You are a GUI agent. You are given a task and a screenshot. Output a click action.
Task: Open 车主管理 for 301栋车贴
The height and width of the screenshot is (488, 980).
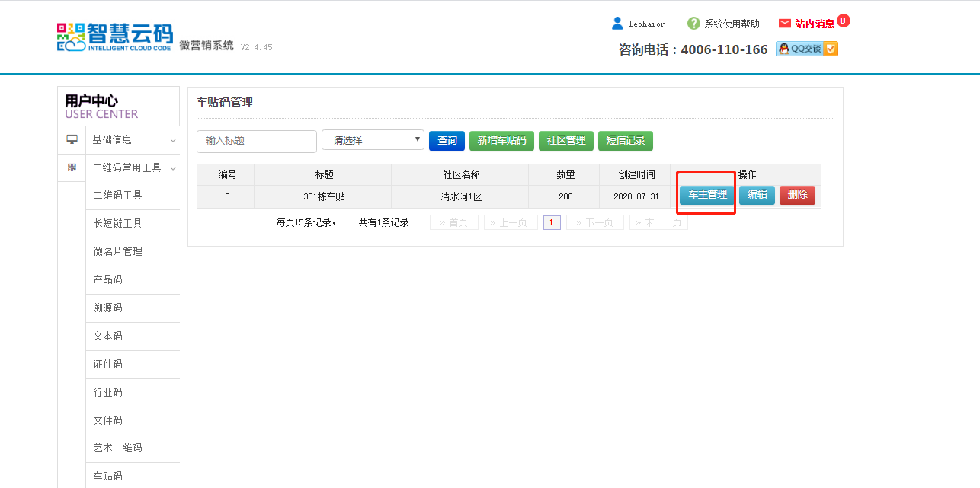point(707,195)
